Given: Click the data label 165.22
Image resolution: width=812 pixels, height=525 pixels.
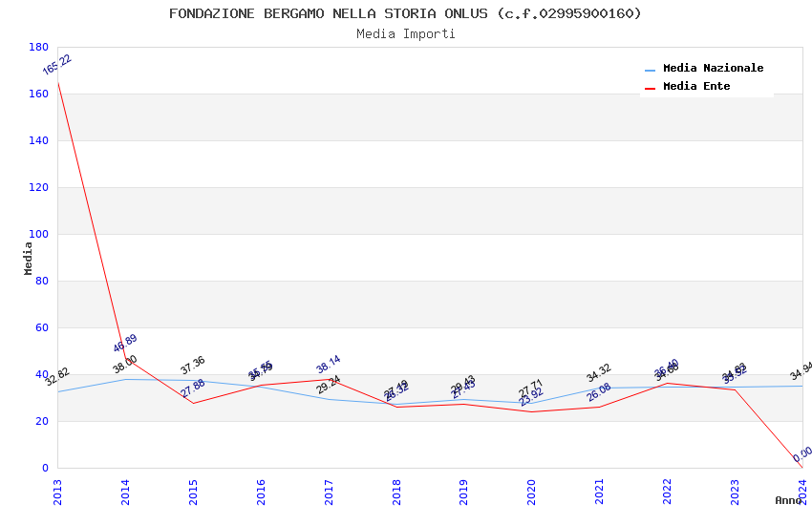Looking at the screenshot, I should (x=57, y=65).
